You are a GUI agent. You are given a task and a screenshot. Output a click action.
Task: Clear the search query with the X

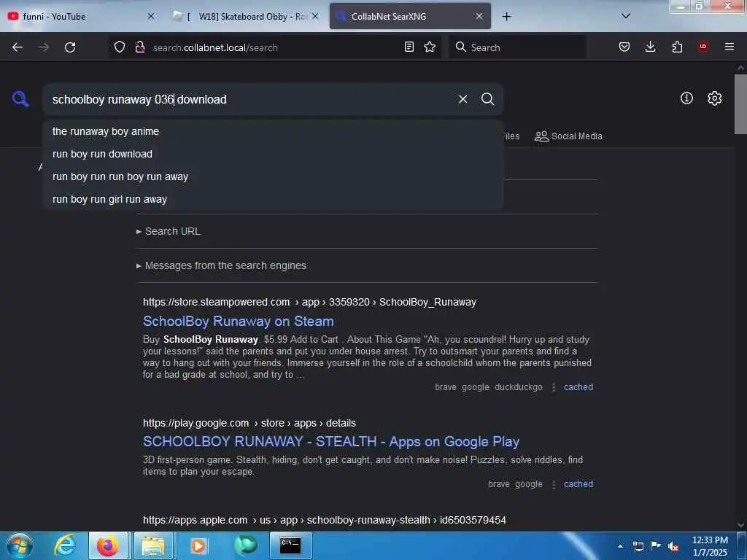tap(462, 99)
